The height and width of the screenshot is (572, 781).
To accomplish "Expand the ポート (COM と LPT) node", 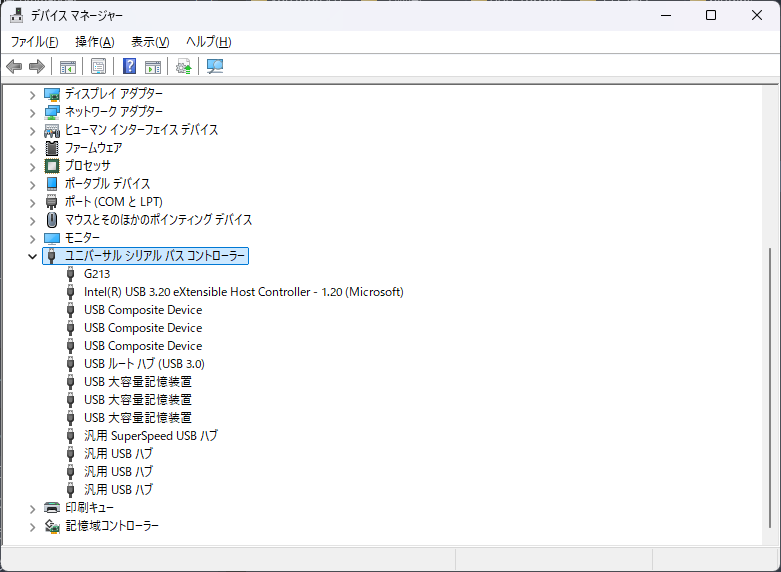I will (x=32, y=202).
